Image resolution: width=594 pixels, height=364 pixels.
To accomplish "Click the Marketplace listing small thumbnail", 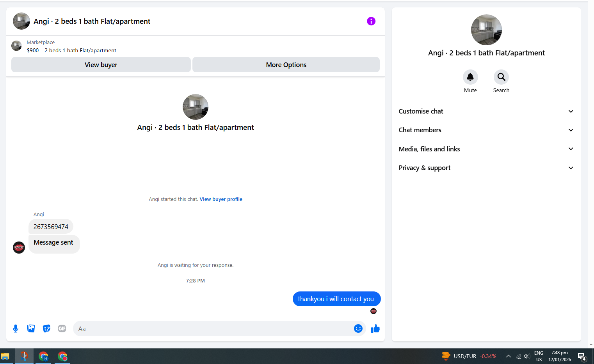I will [16, 46].
